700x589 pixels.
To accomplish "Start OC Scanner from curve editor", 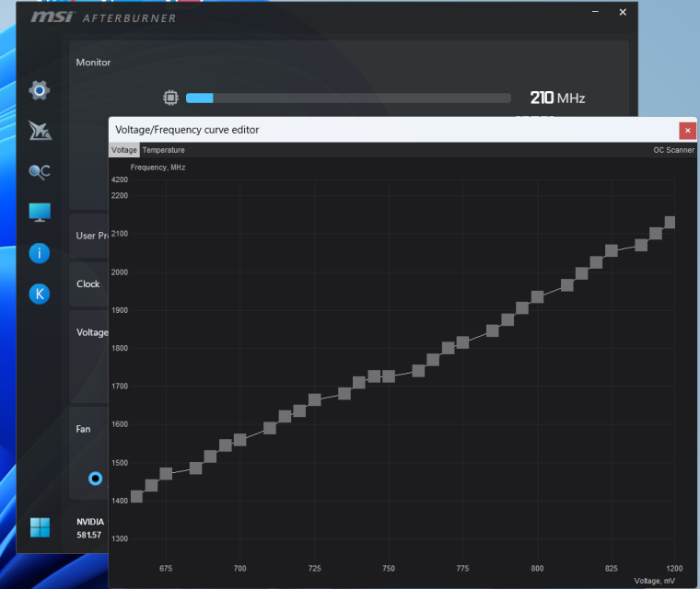I will [673, 150].
